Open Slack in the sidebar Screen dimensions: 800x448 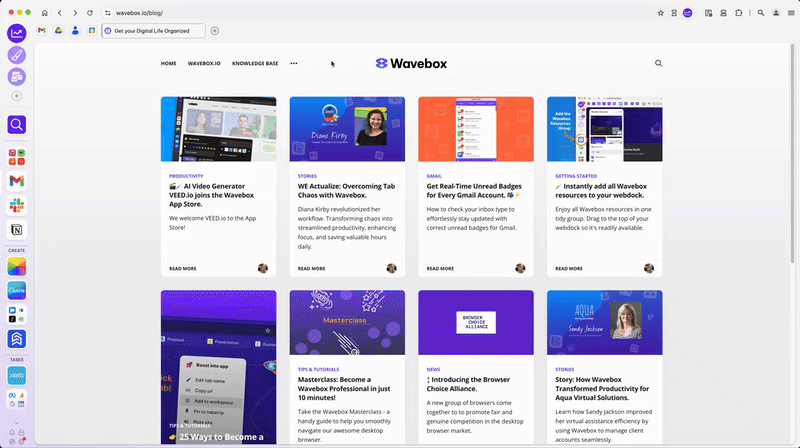coord(17,206)
